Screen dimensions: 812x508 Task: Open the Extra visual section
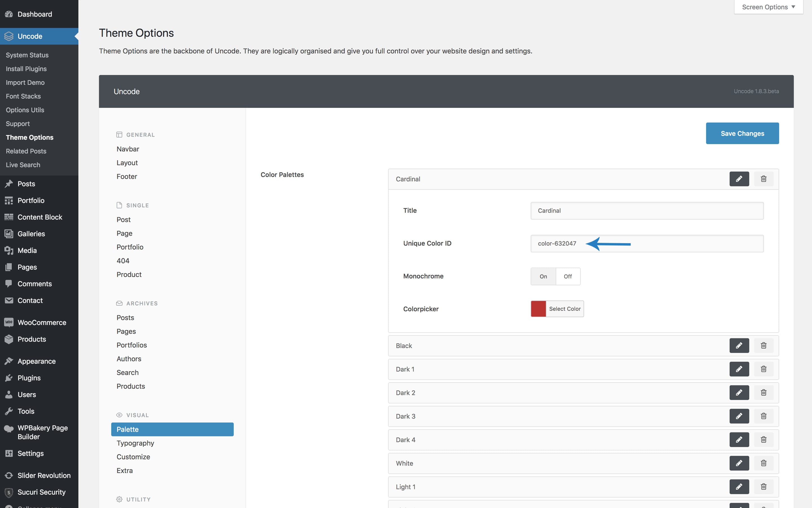tap(125, 470)
